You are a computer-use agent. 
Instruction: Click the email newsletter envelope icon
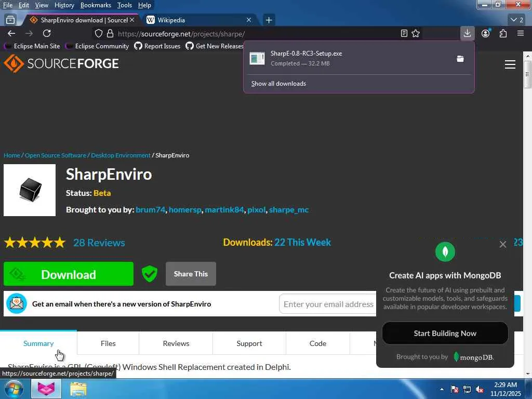(x=16, y=303)
